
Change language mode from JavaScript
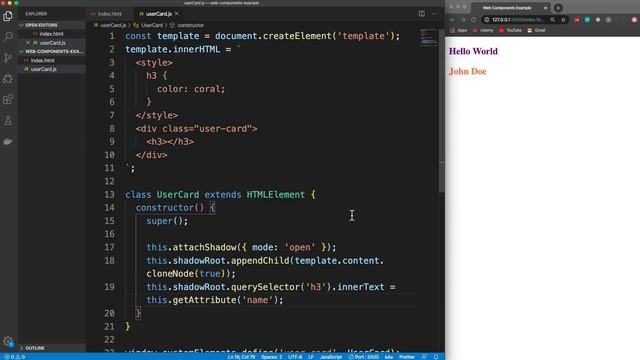click(x=331, y=357)
